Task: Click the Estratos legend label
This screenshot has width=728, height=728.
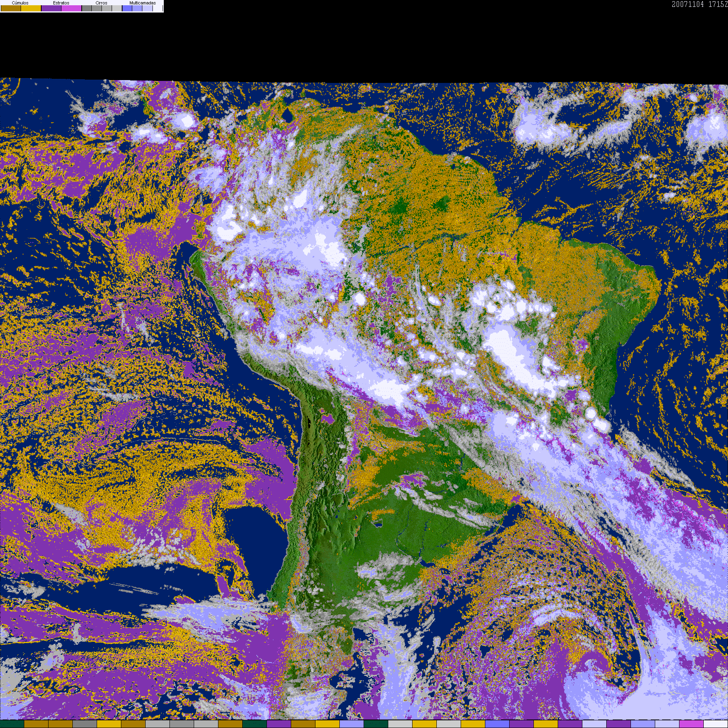Action: pos(61,3)
